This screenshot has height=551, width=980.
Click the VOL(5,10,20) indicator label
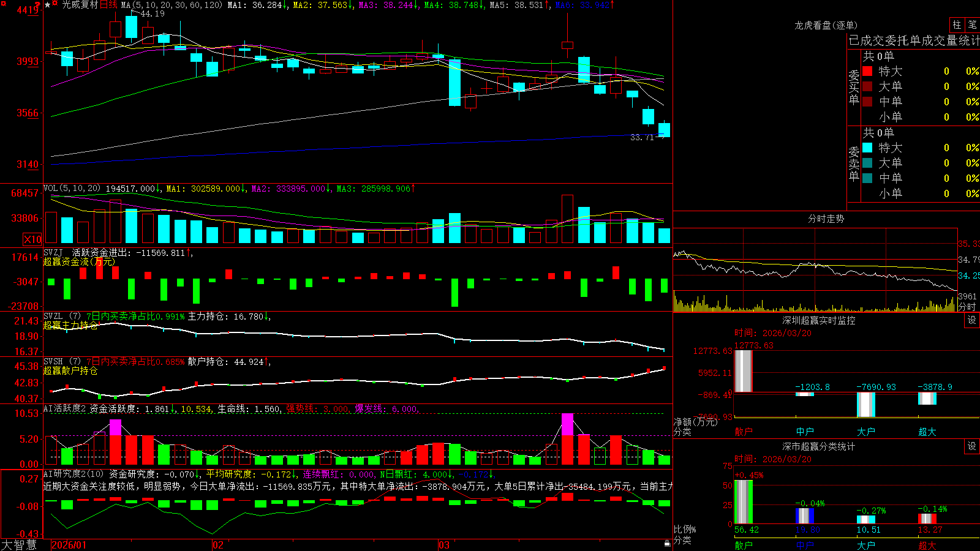tap(72, 189)
